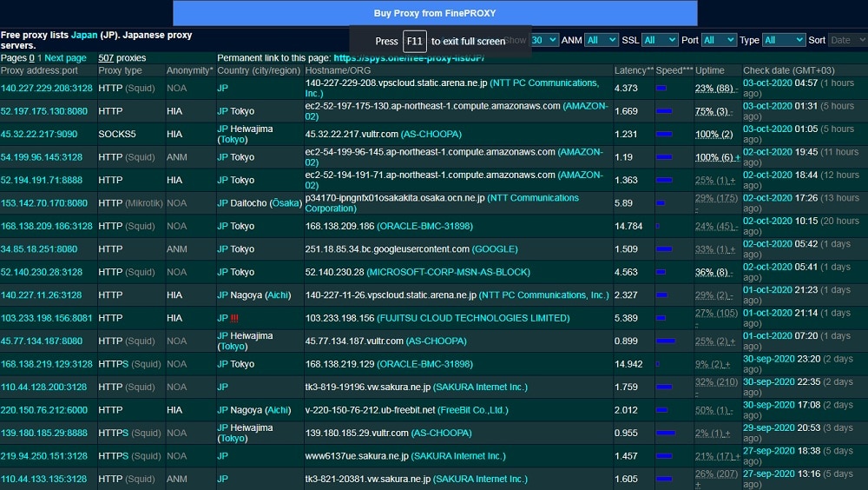Open the Type filter dropdown
Screen dimensions: 868x490
pos(783,40)
